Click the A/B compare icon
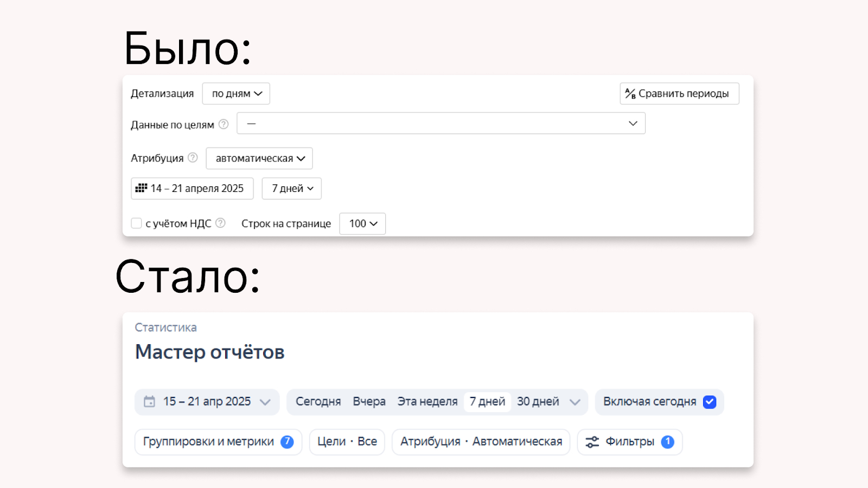868x488 pixels. point(630,93)
